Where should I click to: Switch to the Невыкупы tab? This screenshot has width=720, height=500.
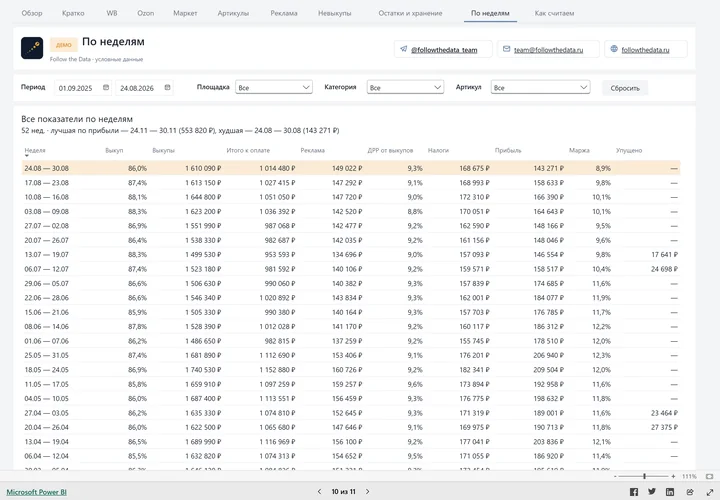[335, 13]
